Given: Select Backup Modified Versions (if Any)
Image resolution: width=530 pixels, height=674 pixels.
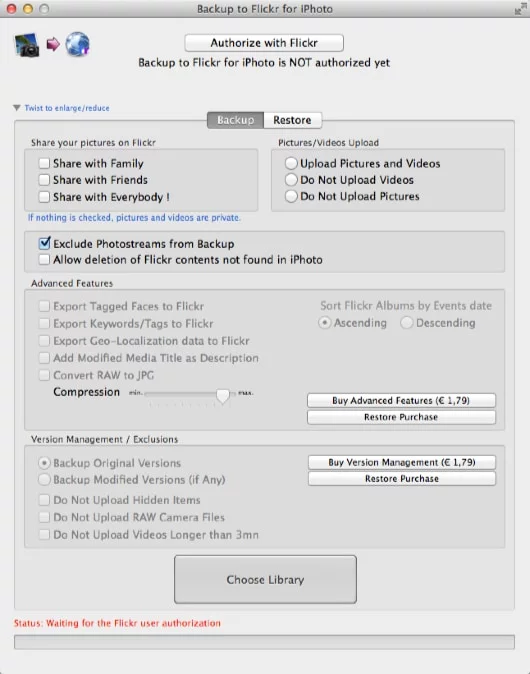Looking at the screenshot, I should [44, 479].
